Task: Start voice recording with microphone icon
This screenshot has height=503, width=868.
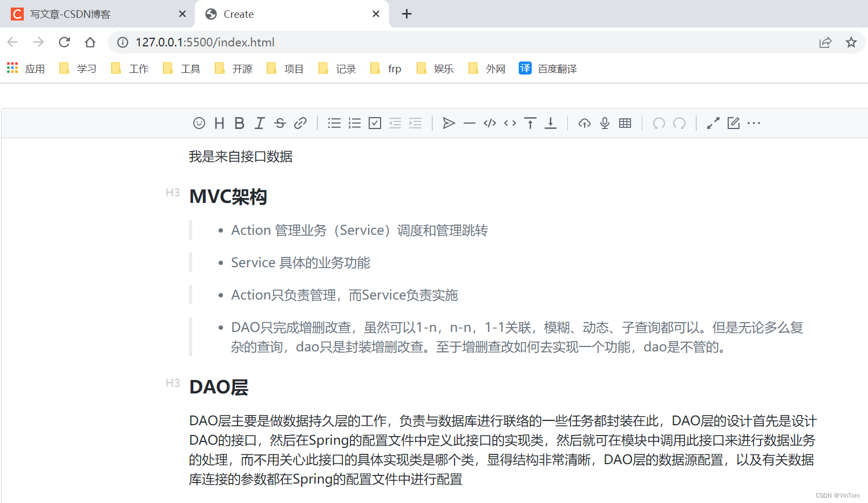Action: pyautogui.click(x=605, y=123)
